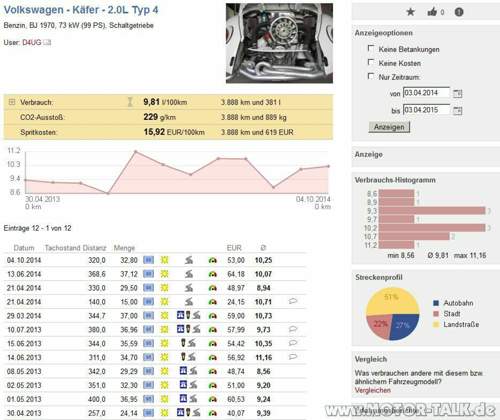Click gauge icon in 04.10.2014 row

(212, 260)
